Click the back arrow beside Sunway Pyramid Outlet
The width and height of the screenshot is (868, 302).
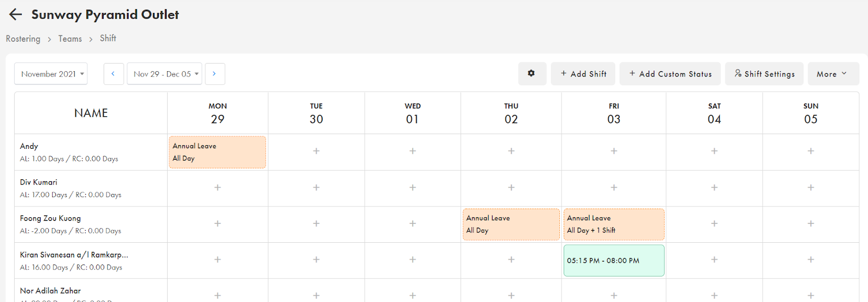pyautogui.click(x=15, y=15)
